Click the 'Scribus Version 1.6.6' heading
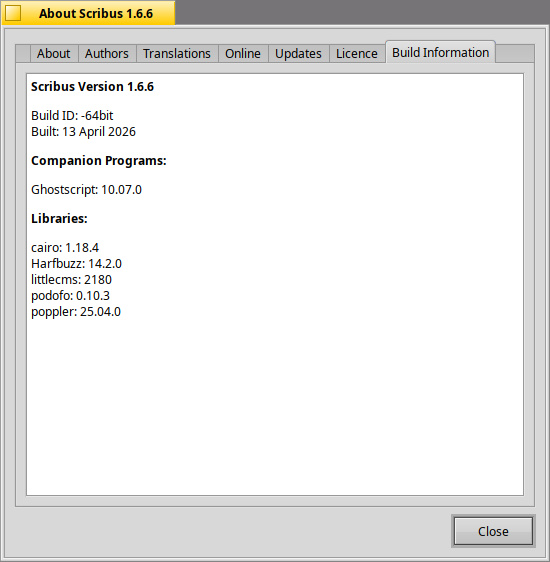Screen dimensions: 550x562 pos(92,87)
